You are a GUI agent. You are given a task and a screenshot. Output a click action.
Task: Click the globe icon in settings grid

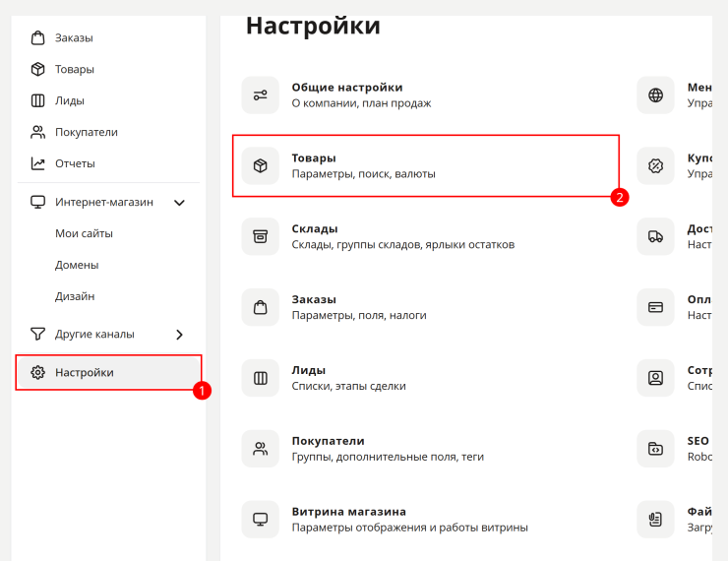point(655,95)
